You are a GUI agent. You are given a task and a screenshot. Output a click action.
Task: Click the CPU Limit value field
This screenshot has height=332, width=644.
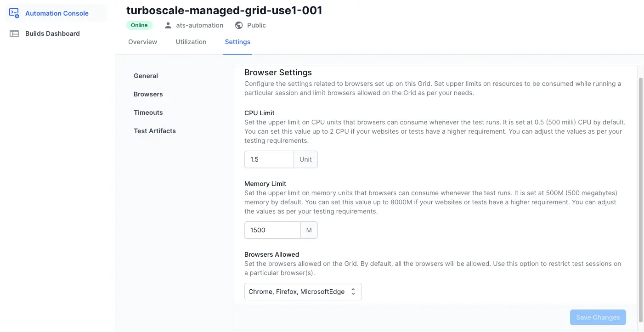coord(269,159)
